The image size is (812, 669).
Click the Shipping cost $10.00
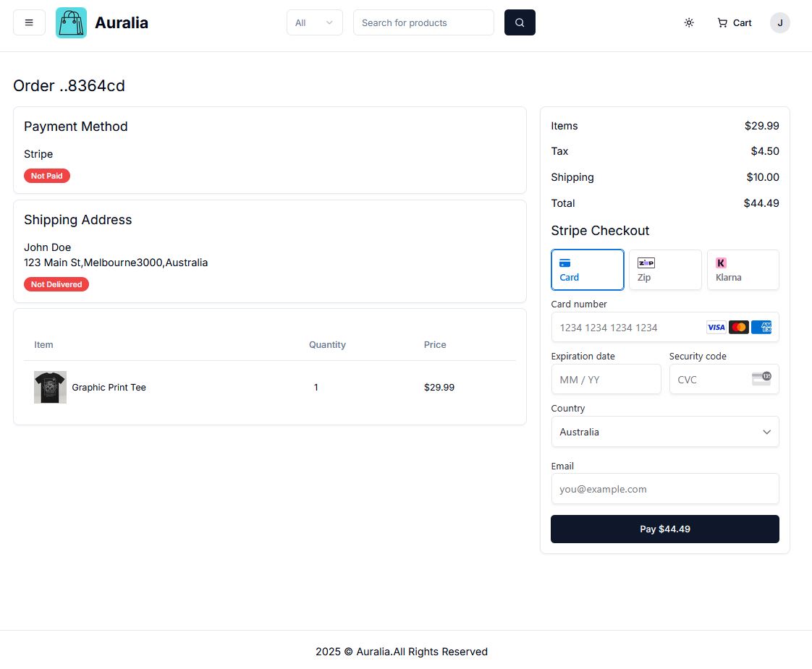(763, 177)
